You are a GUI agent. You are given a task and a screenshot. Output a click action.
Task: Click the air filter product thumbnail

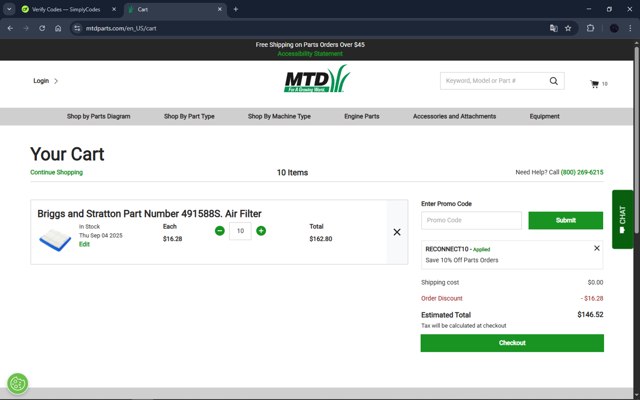55,240
